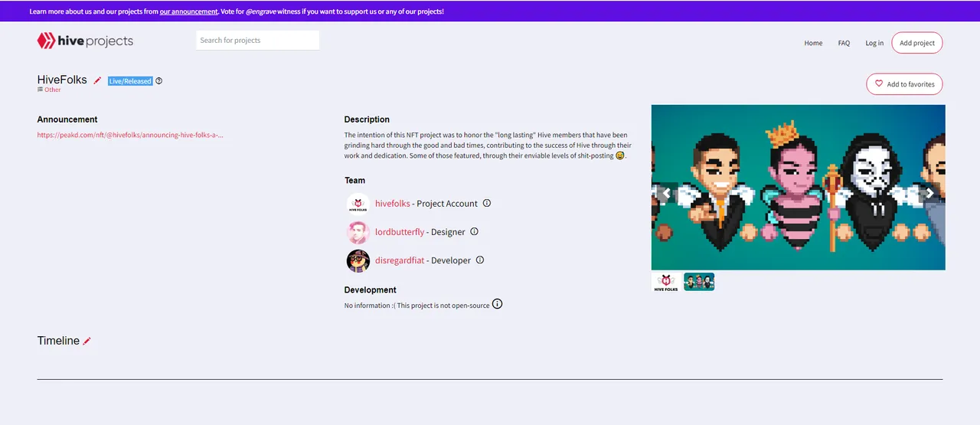Screen dimensions: 980x425
Task: Click the Timeline heading text
Action: [58, 341]
